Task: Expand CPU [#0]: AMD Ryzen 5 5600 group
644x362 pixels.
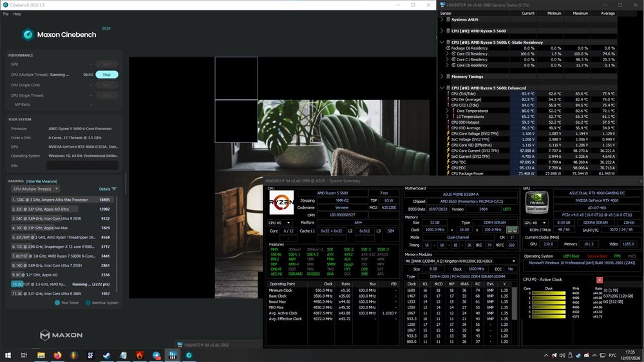Action: pyautogui.click(x=442, y=31)
